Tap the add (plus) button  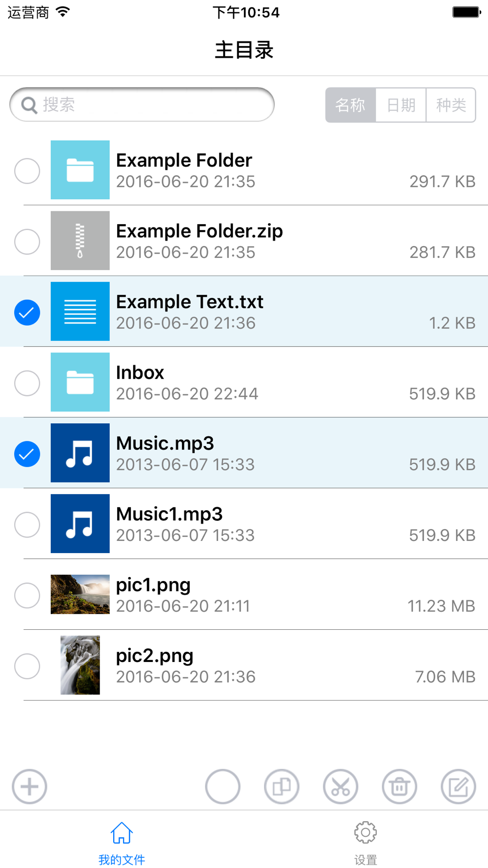point(29,786)
